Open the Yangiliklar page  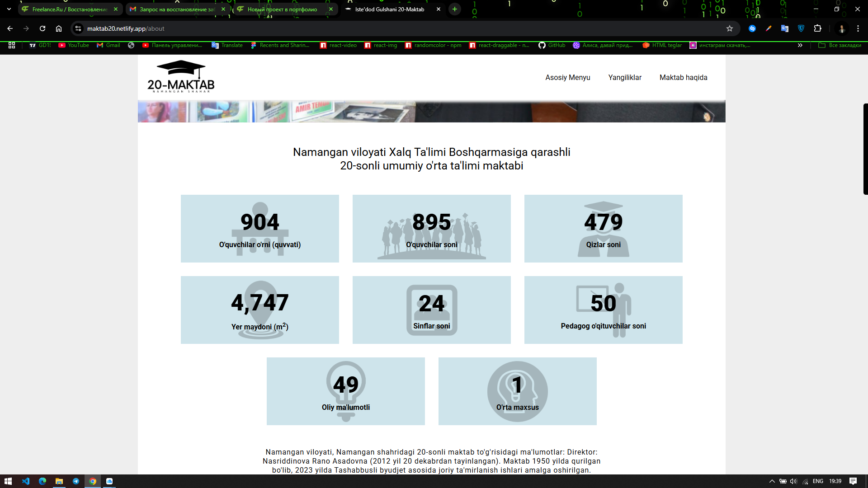click(x=625, y=77)
